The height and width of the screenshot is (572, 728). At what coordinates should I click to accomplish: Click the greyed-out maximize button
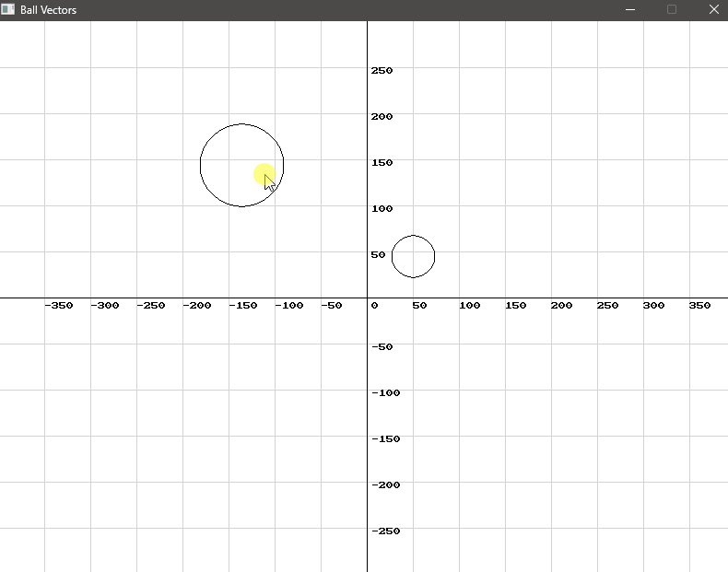[672, 9]
